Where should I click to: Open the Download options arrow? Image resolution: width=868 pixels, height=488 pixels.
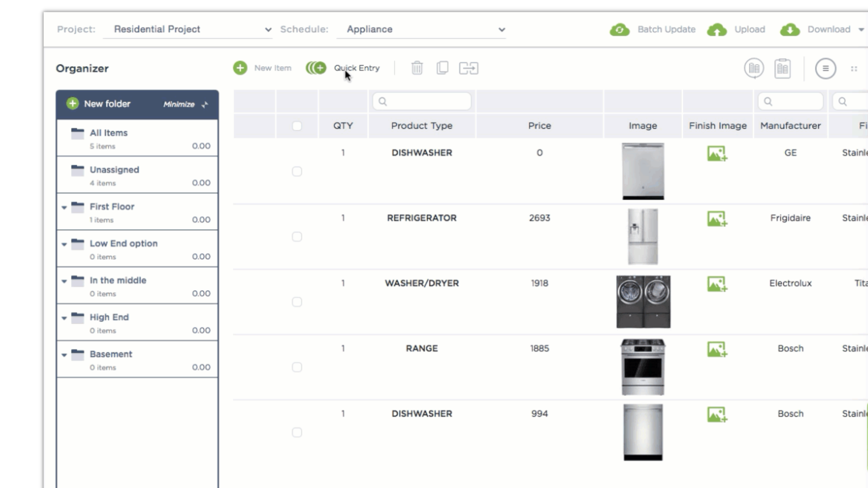click(x=861, y=30)
